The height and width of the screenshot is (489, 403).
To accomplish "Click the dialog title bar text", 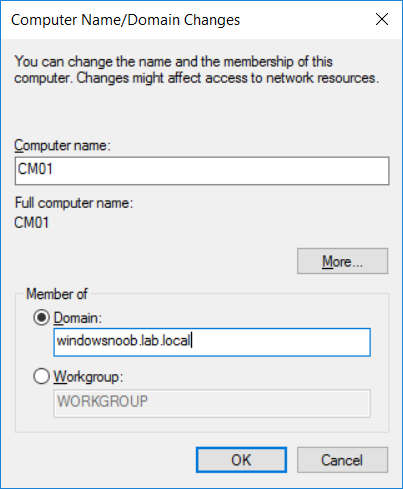I will click(125, 20).
